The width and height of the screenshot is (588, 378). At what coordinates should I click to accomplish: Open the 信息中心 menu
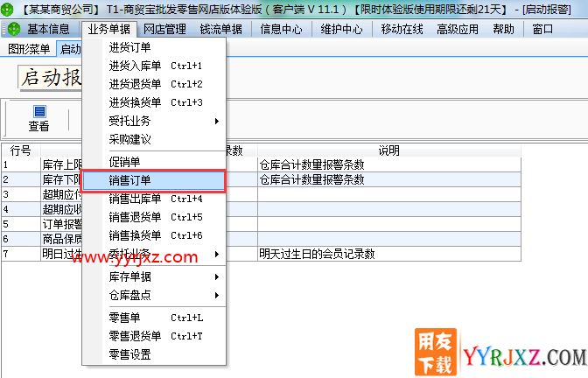281,29
